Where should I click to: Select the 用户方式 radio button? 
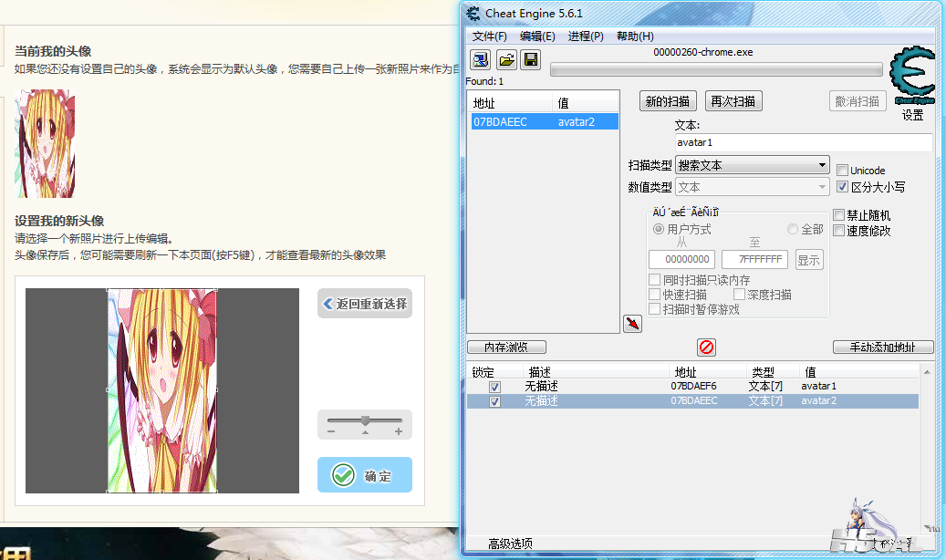click(659, 229)
